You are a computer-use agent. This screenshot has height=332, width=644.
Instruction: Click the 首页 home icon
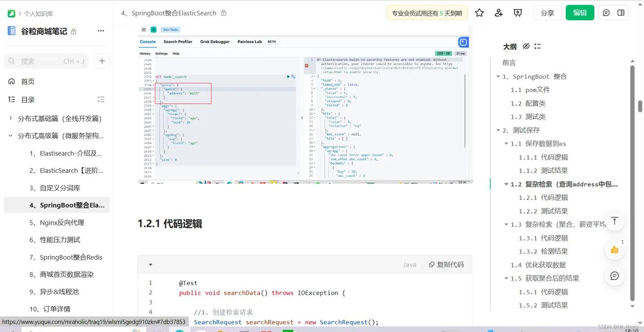click(12, 82)
